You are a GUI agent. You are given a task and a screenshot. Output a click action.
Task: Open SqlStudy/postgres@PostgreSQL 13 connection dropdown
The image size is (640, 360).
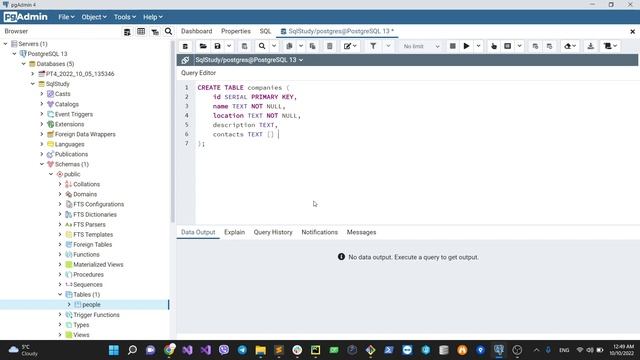coord(249,60)
